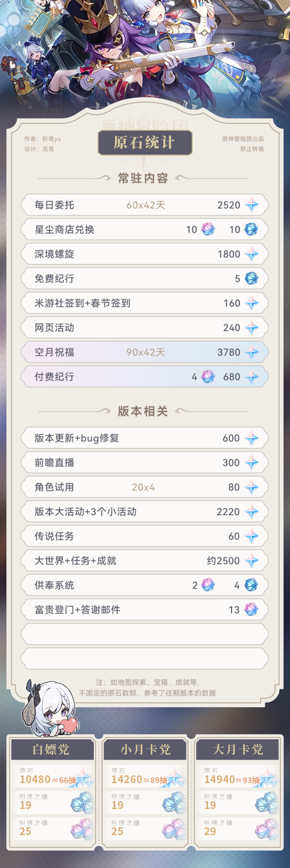Click the 常驻内容 section heading
Screen dimensions: 290x868
click(x=143, y=178)
